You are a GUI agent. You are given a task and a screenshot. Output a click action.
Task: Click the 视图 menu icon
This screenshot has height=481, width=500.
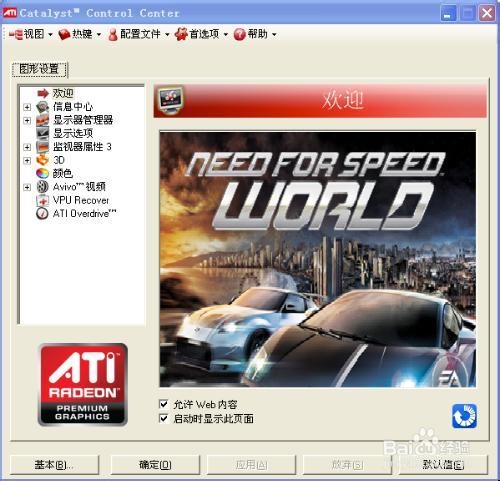click(15, 34)
